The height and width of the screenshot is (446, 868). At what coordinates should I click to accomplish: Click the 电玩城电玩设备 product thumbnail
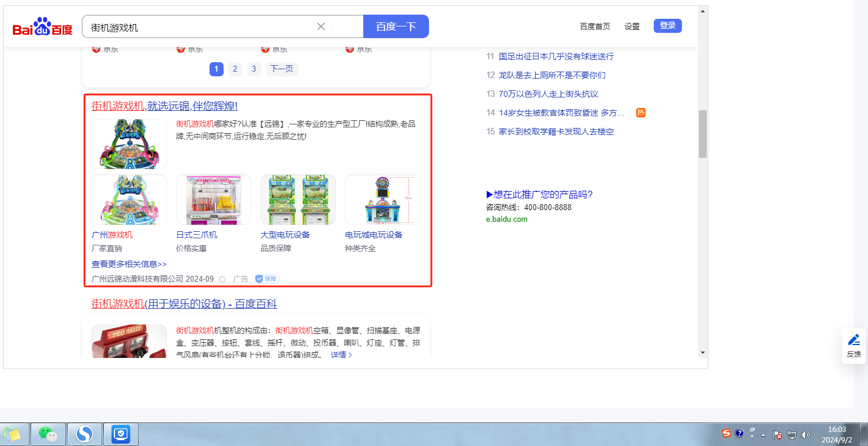tap(383, 200)
